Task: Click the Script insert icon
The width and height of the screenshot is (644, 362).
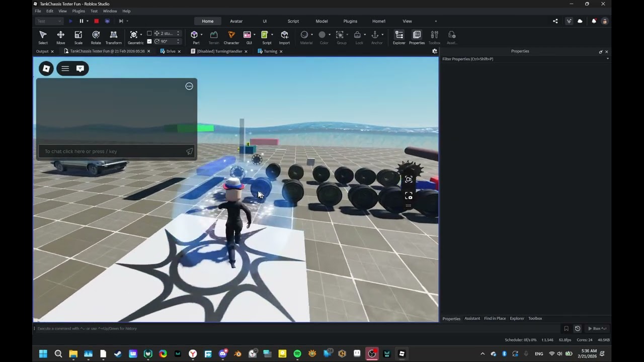Action: coord(265,35)
